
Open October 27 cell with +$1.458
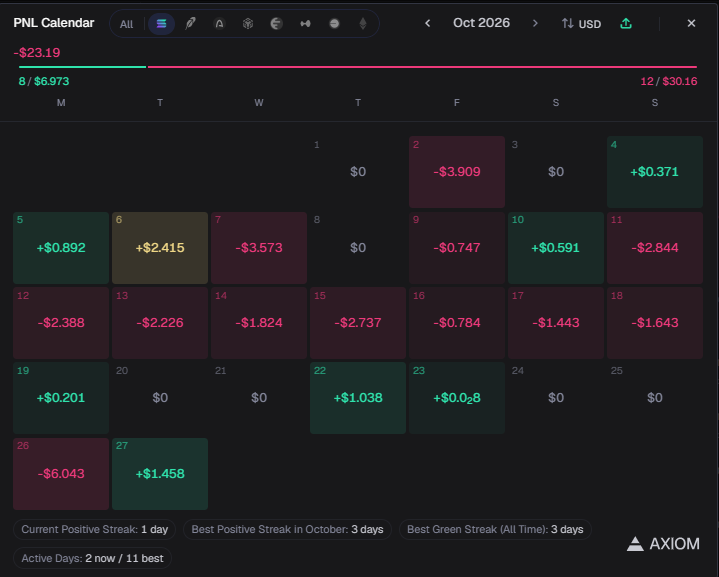click(160, 474)
